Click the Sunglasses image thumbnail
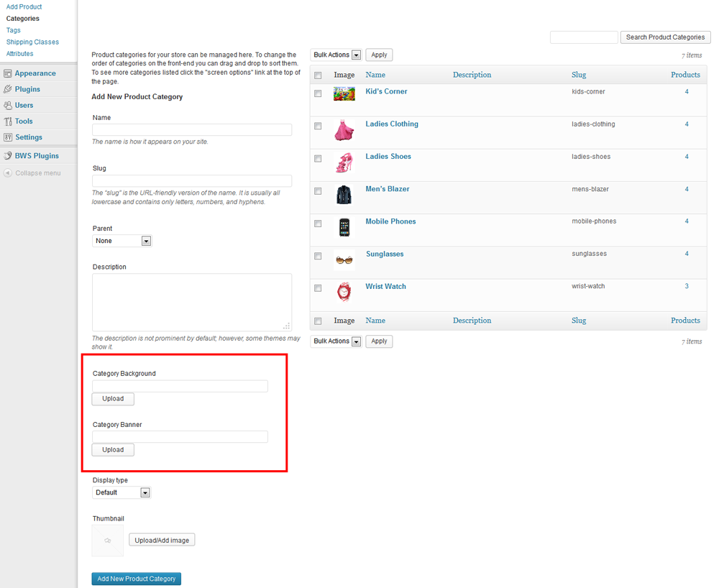The image size is (719, 588). (x=344, y=260)
